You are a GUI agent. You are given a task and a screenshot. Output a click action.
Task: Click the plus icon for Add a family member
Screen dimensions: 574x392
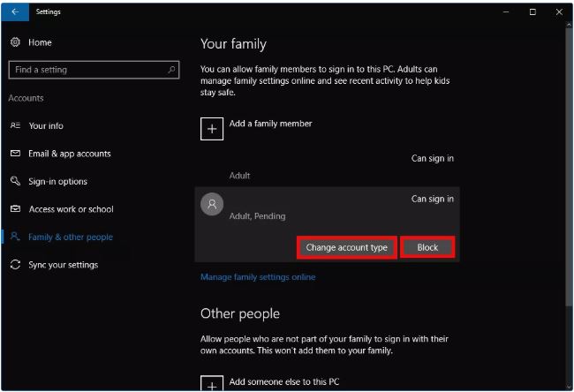(x=211, y=129)
